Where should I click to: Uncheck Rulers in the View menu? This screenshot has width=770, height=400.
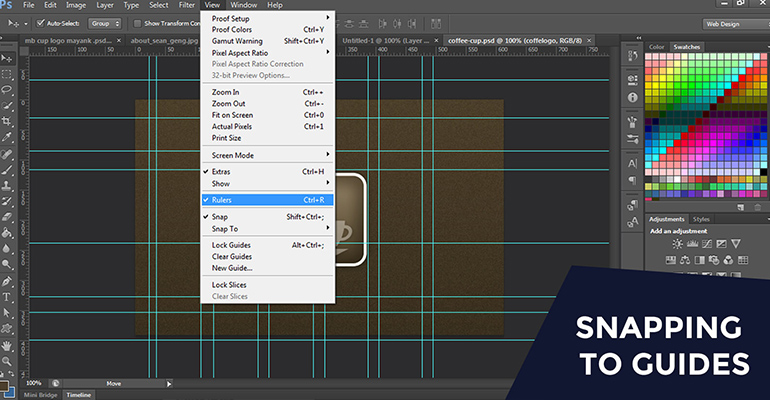point(268,200)
